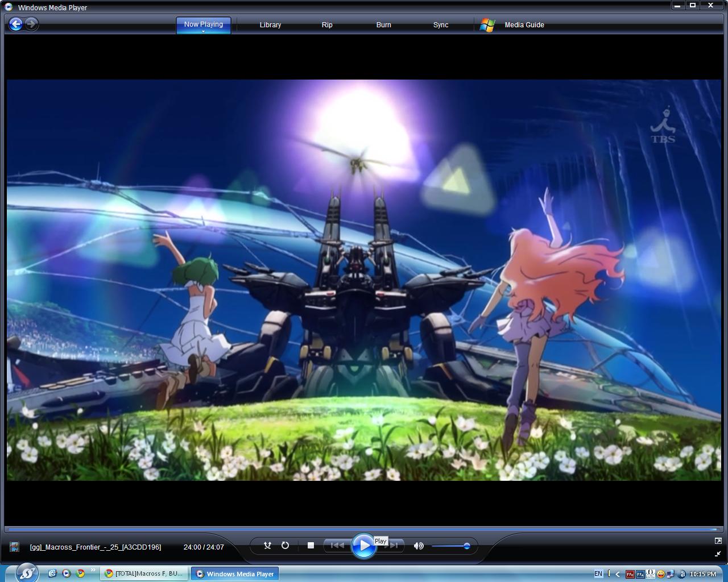Switch to full screen view

click(718, 541)
